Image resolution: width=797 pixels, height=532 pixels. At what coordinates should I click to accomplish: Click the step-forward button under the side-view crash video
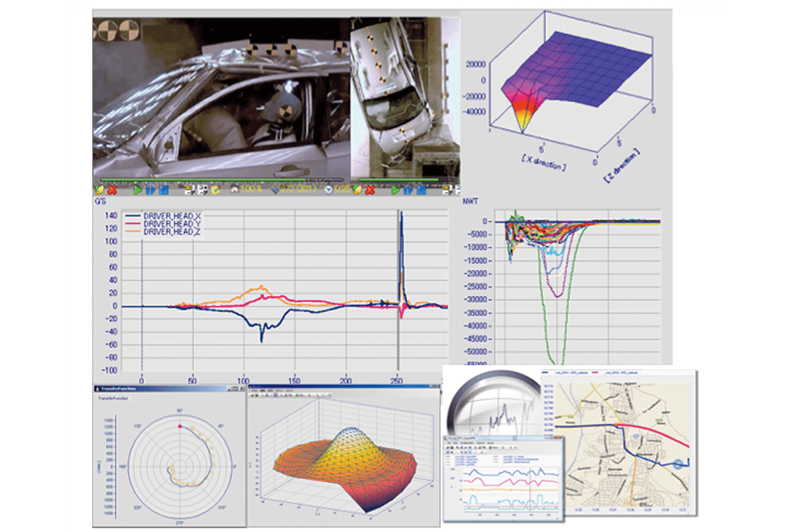coord(151,189)
